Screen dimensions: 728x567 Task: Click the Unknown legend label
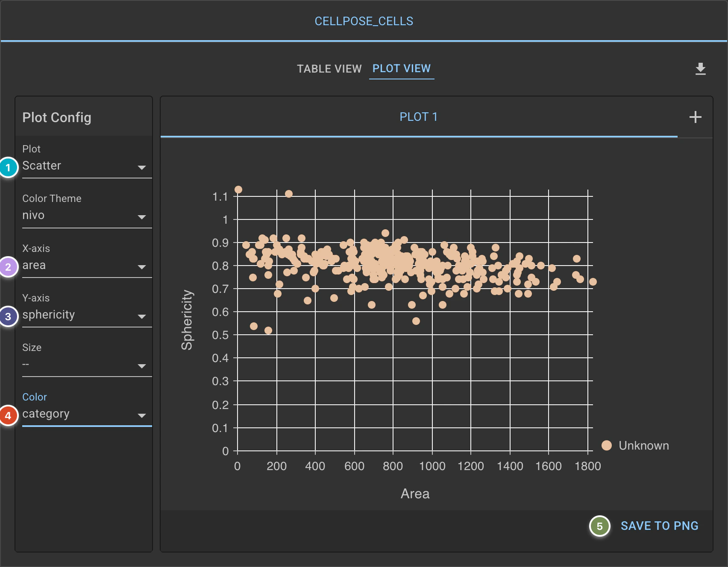point(644,445)
